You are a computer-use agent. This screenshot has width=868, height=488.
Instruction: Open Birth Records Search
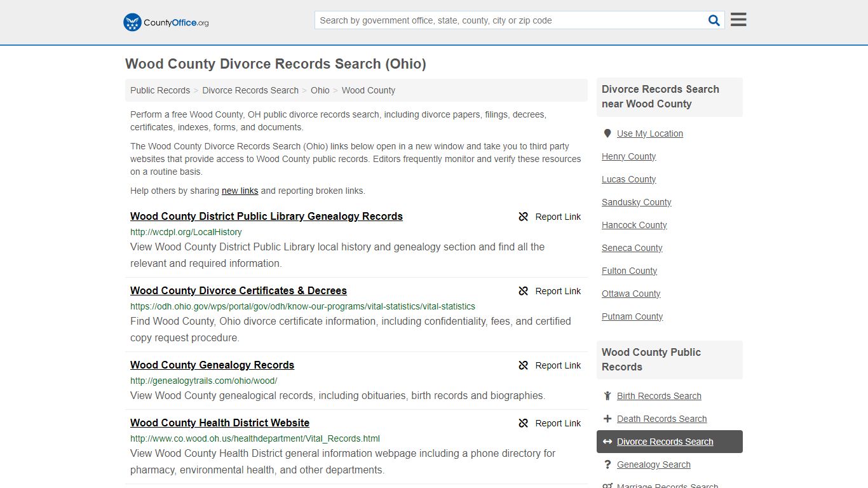659,396
